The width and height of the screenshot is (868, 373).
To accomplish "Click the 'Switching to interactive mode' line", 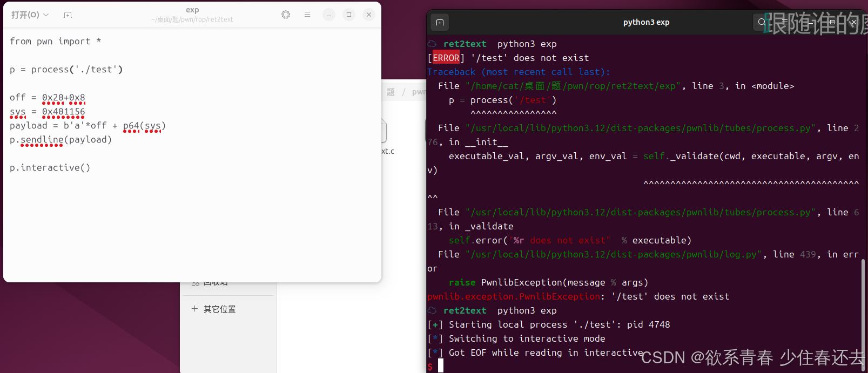I will click(516, 338).
